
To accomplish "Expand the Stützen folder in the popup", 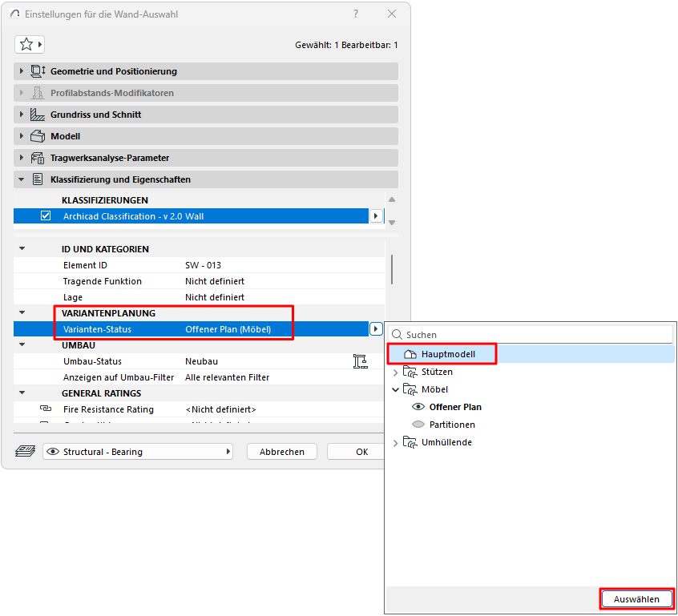I will (x=395, y=372).
